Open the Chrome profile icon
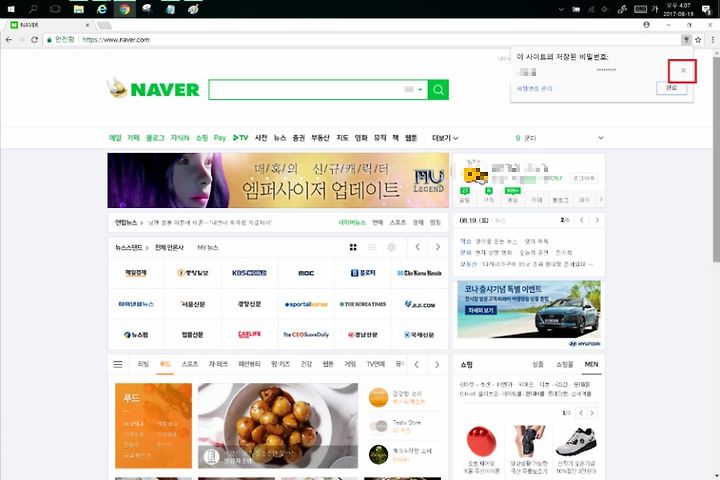The height and width of the screenshot is (480, 720). [646, 25]
